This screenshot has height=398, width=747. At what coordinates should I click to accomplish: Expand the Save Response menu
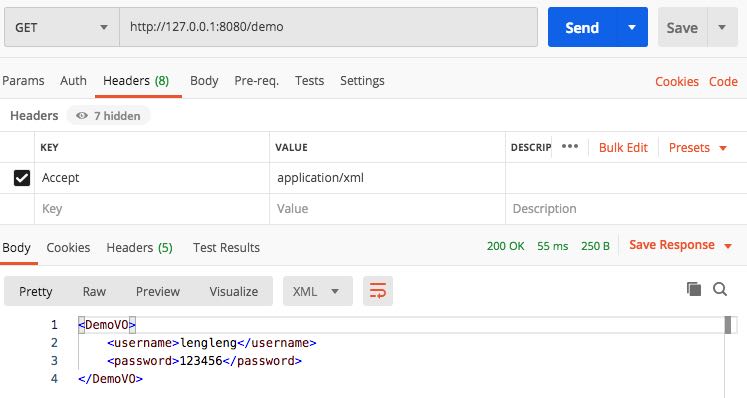point(680,245)
